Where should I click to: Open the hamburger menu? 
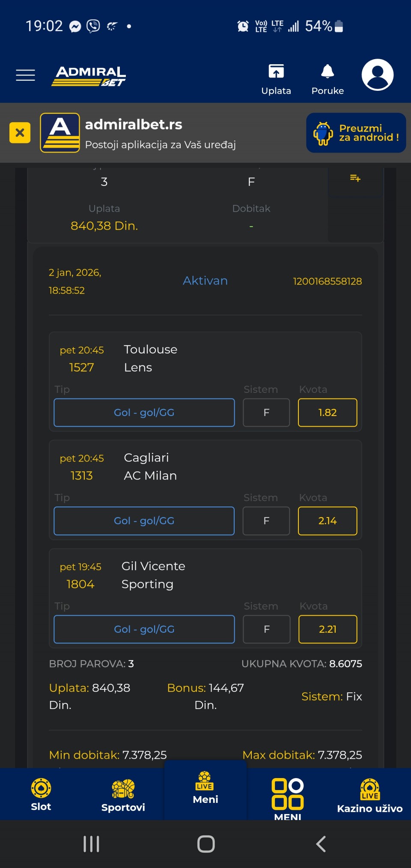pos(25,75)
